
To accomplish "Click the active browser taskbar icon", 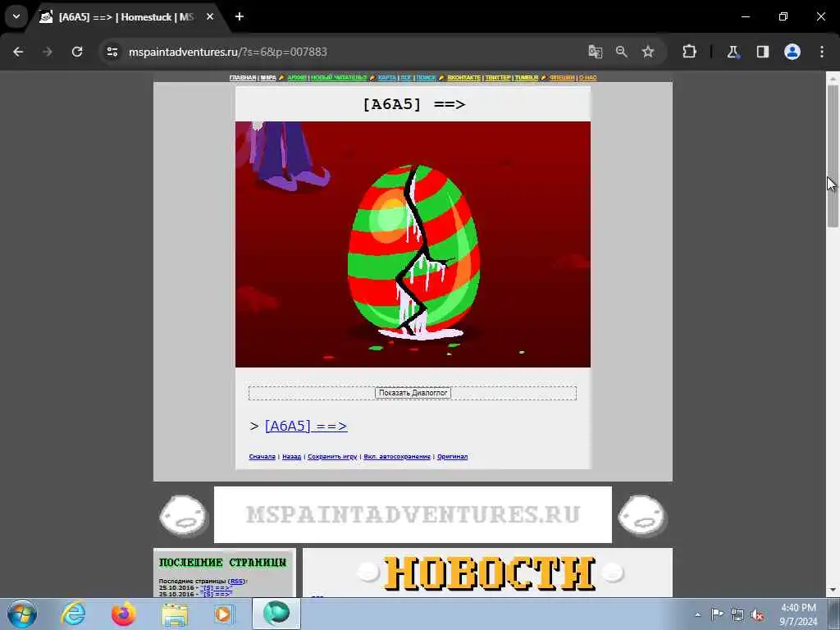I will [x=276, y=614].
